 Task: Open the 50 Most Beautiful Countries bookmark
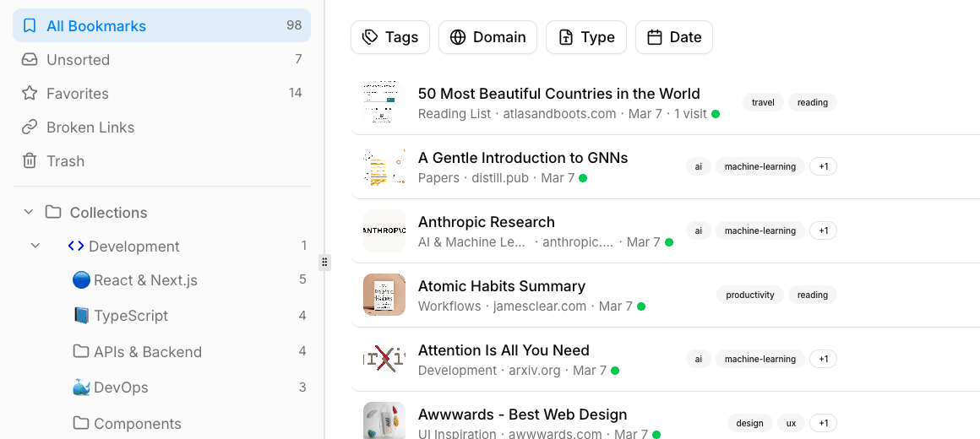click(x=558, y=94)
